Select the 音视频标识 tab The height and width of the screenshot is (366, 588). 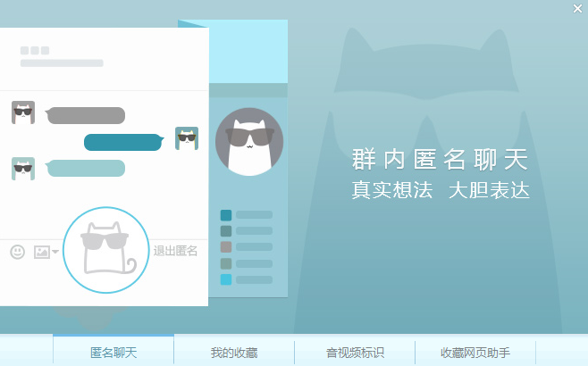click(x=355, y=352)
